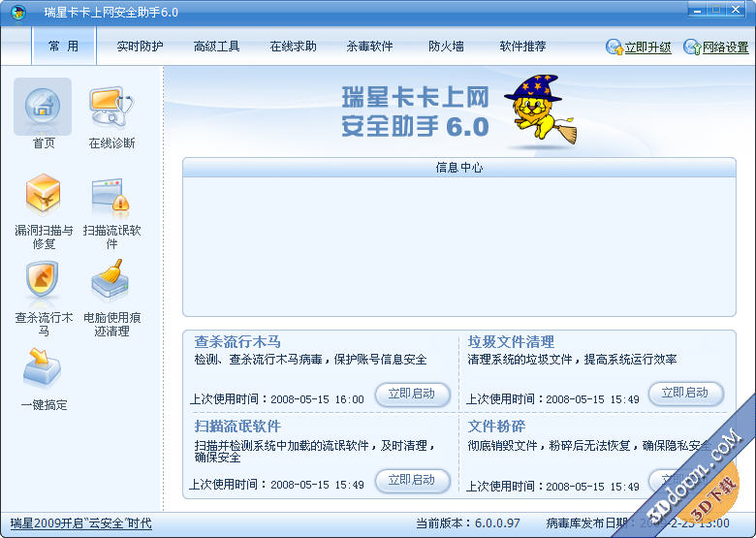
Task: Maximize the window
Action: coord(716,10)
